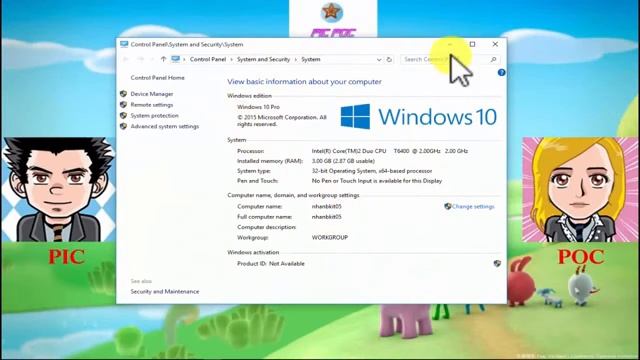Go to Control Panel Home

coord(158,78)
